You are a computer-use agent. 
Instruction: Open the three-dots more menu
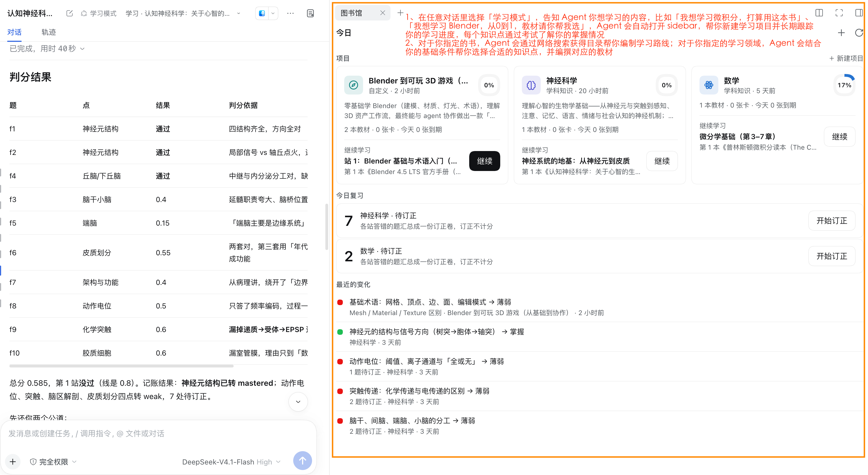click(x=290, y=13)
